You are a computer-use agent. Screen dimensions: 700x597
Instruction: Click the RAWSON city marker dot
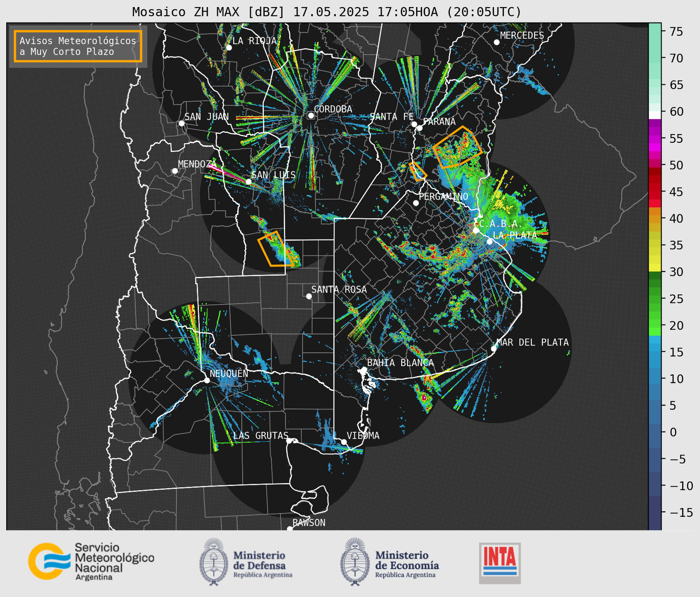point(290,529)
